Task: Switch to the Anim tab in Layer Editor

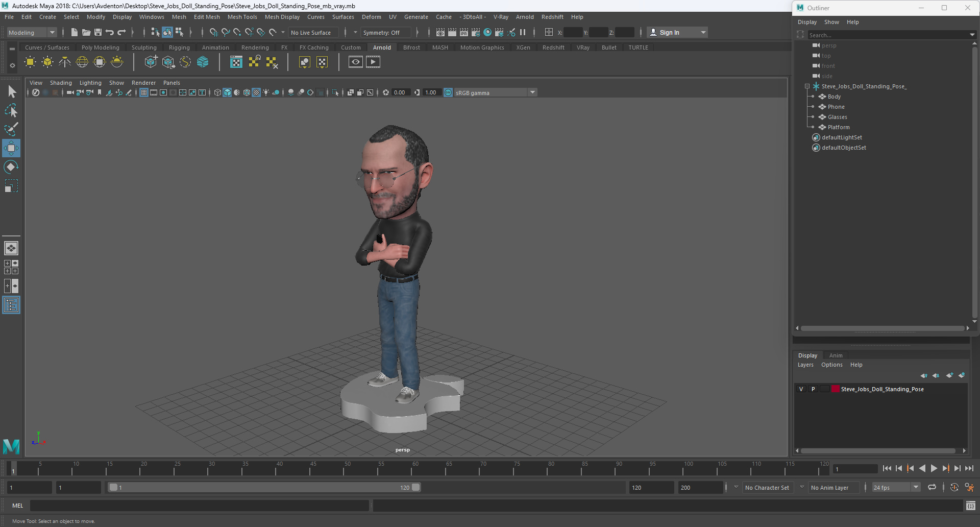Action: (836, 355)
